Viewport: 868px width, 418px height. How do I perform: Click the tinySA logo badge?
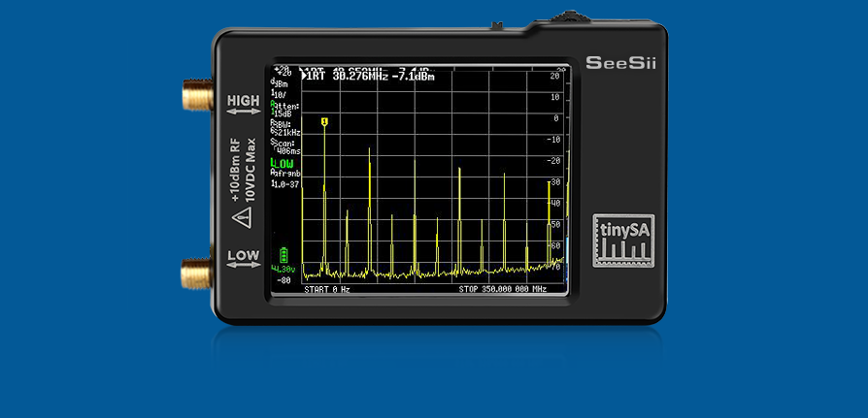pos(622,241)
